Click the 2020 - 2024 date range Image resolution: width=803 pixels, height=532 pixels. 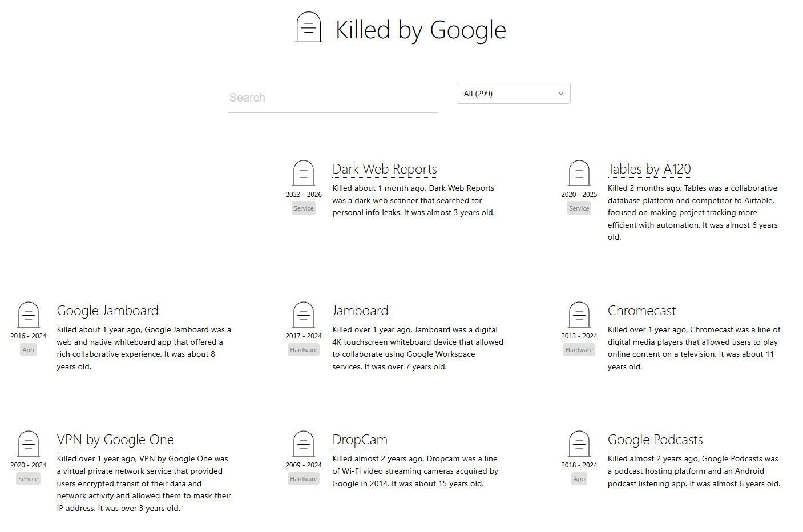(x=29, y=465)
